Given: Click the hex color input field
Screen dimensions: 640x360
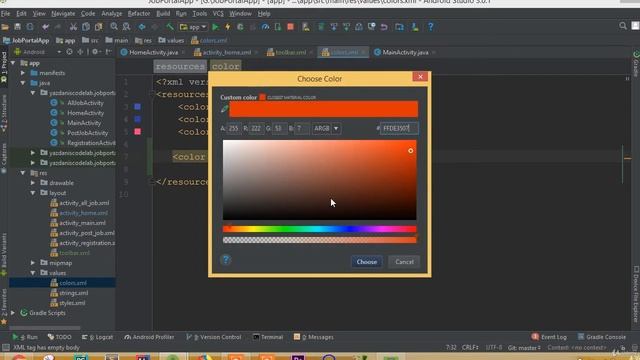Looking at the screenshot, I should [x=399, y=128].
